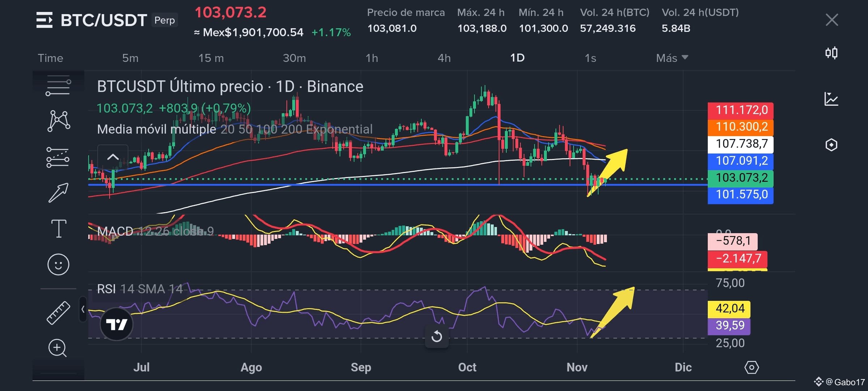
Task: Click the Dic label on time axis
Action: point(683,367)
